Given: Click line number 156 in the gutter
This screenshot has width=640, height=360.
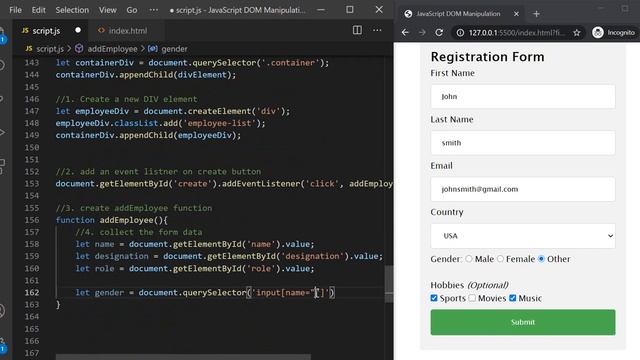Looking at the screenshot, I should click(32, 220).
